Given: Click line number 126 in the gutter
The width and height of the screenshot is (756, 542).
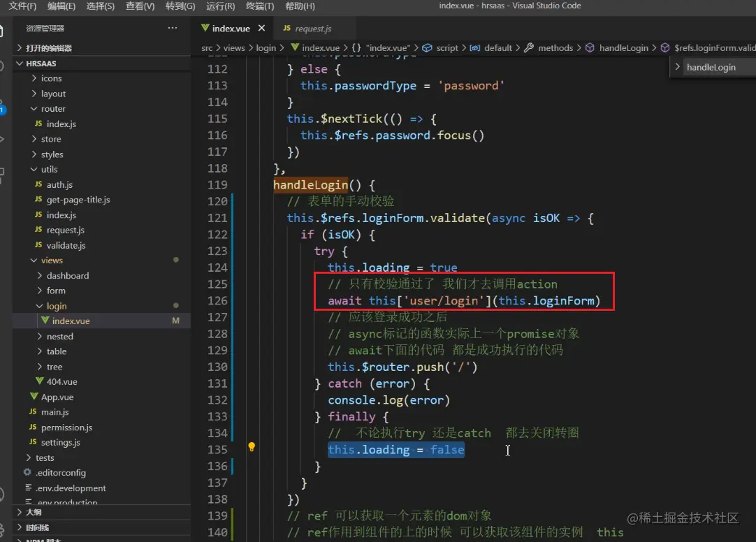Looking at the screenshot, I should [x=217, y=300].
